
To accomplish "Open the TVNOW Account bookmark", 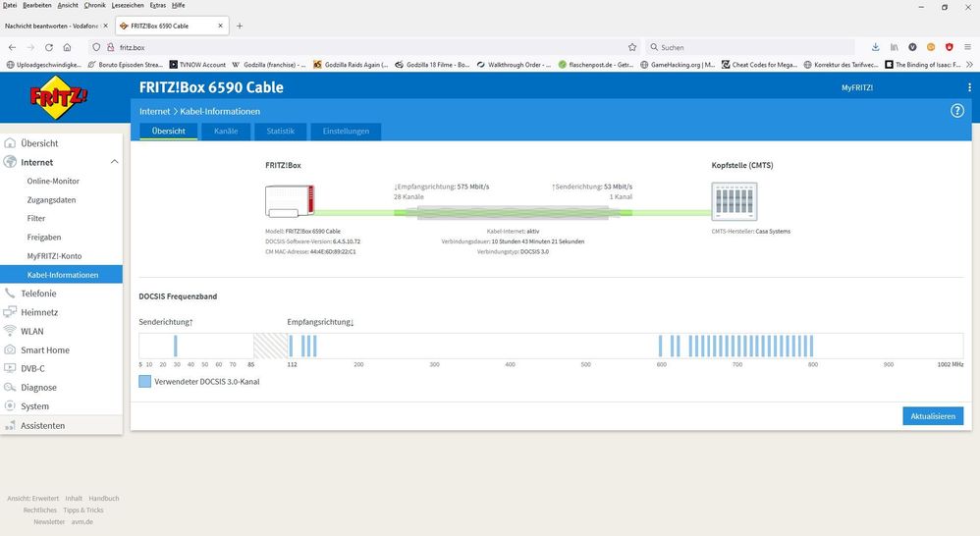I will pyautogui.click(x=197, y=65).
